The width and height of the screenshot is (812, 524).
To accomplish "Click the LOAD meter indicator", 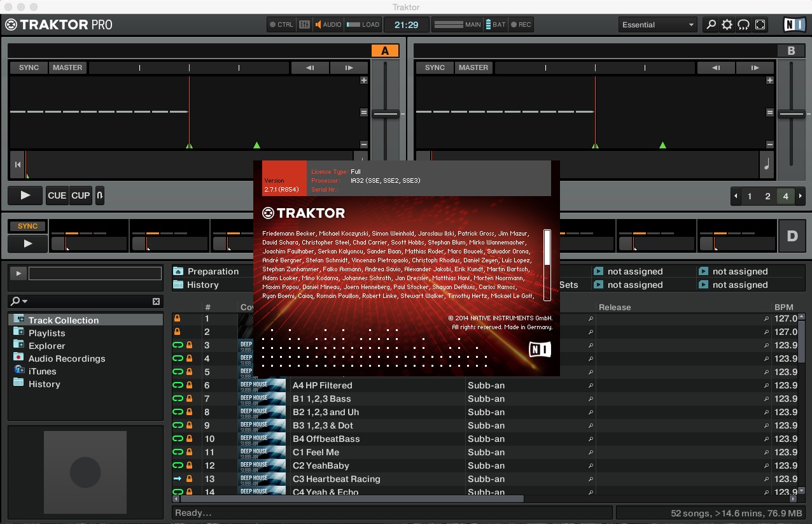I will (363, 25).
